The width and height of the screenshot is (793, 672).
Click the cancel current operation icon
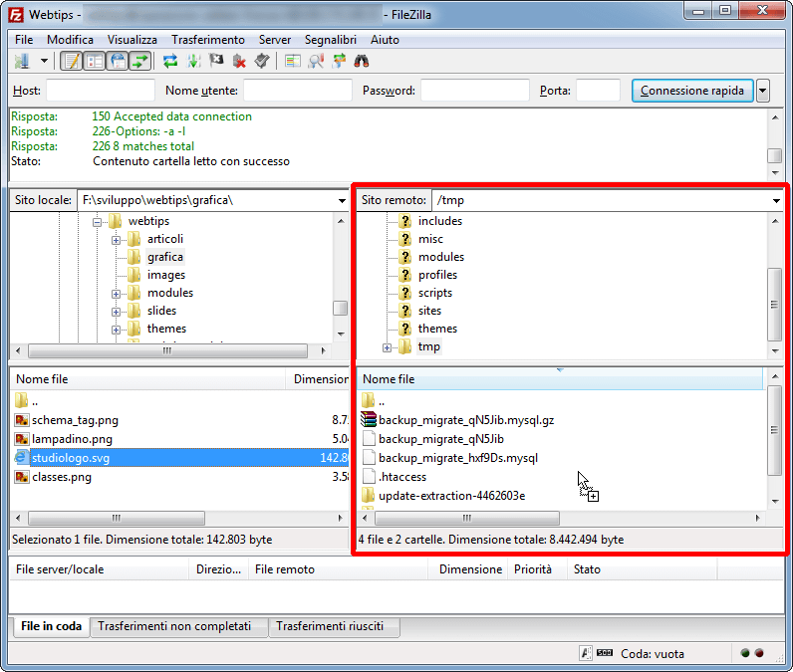(x=216, y=62)
